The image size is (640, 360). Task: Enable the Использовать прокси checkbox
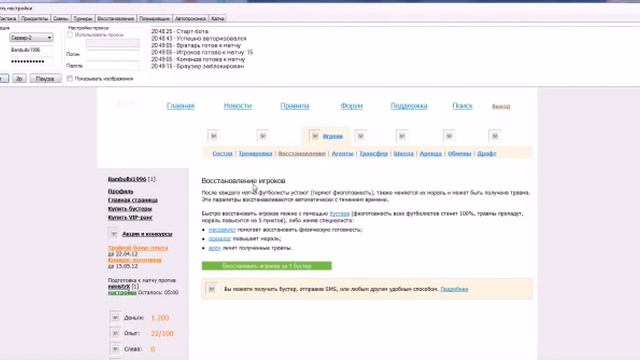70,35
